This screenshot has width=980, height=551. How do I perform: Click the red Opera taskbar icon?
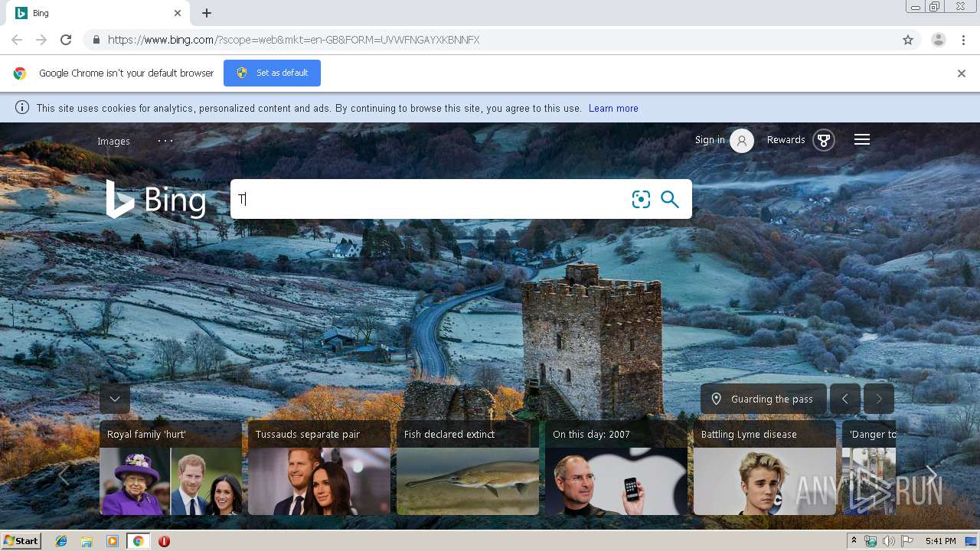[x=164, y=541]
